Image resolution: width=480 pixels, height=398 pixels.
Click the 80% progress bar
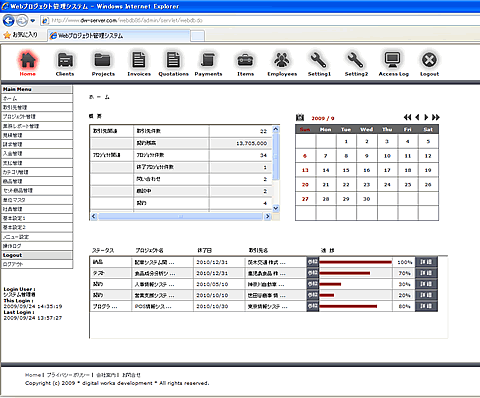(348, 306)
